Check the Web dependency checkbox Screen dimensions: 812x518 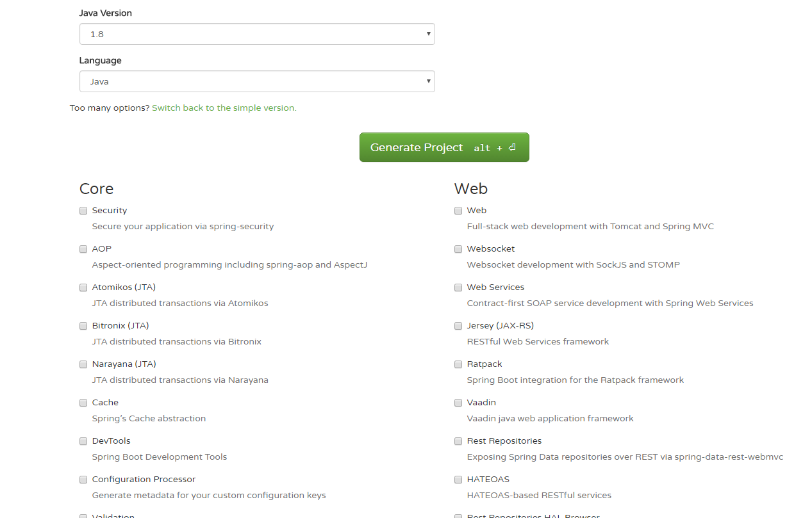tap(458, 211)
